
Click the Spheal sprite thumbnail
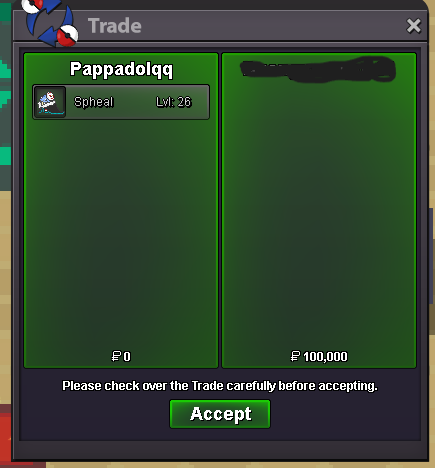50,102
